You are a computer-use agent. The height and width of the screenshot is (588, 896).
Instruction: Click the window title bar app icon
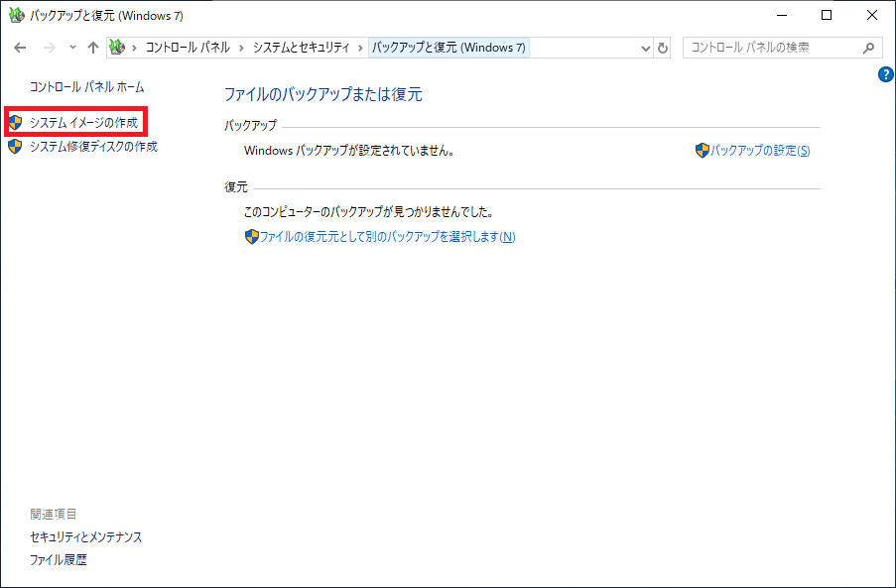(x=17, y=16)
